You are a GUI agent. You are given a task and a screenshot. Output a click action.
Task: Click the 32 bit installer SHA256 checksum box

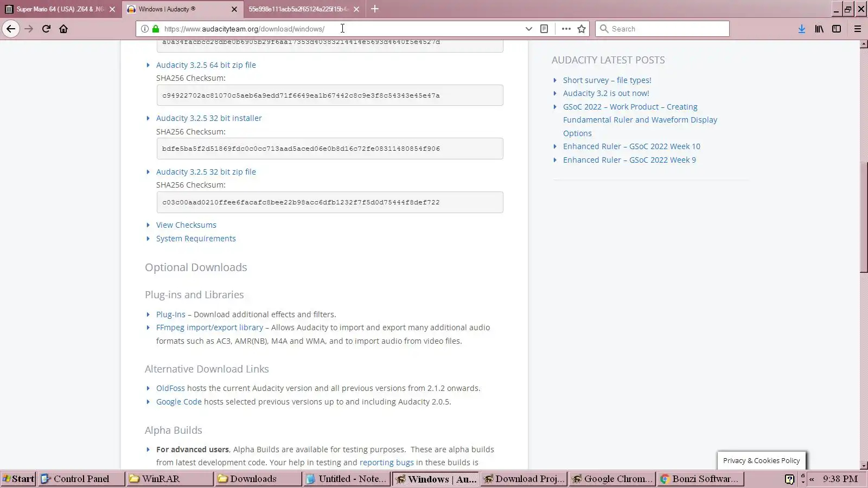pos(330,149)
